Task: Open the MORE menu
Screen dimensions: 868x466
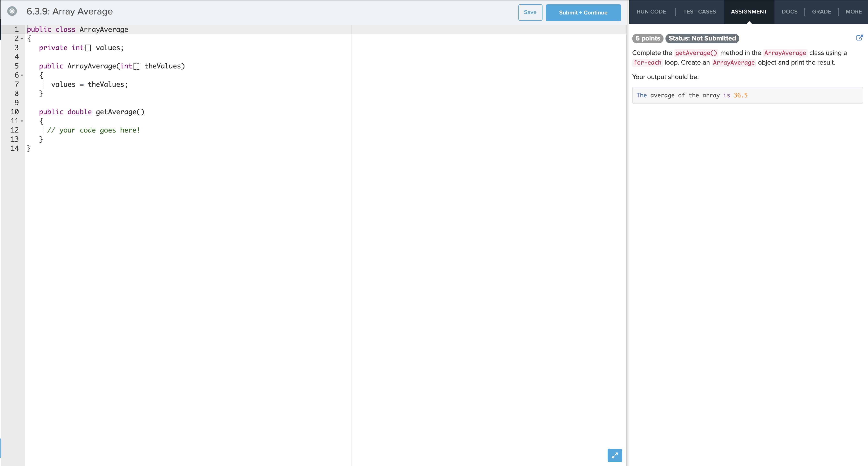Action: point(853,12)
